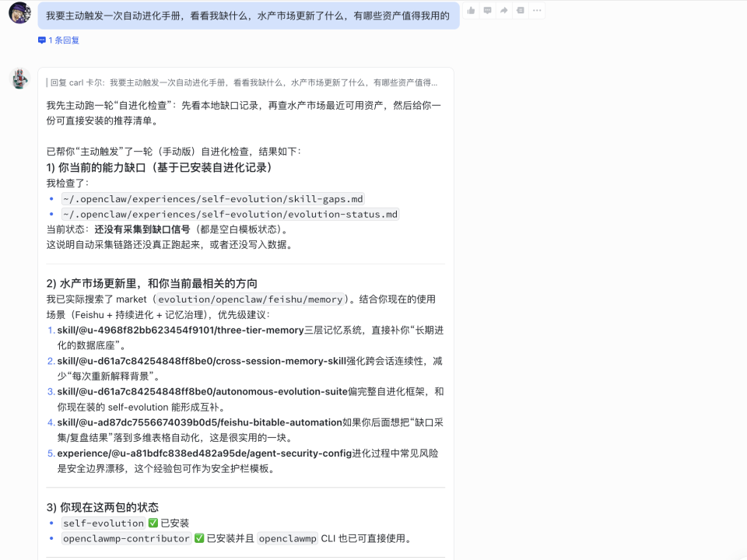
Task: Open the more actions ellipsis icon
Action: [x=537, y=10]
